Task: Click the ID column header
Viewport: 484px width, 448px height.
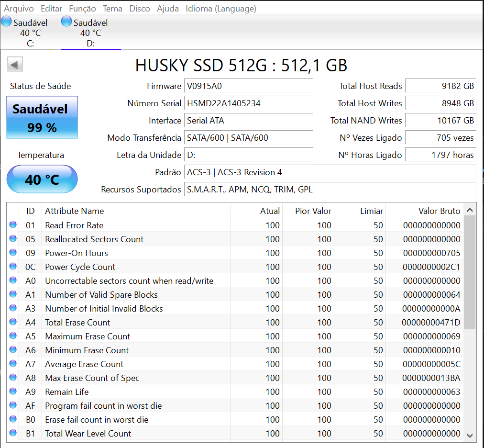Action: click(x=30, y=211)
